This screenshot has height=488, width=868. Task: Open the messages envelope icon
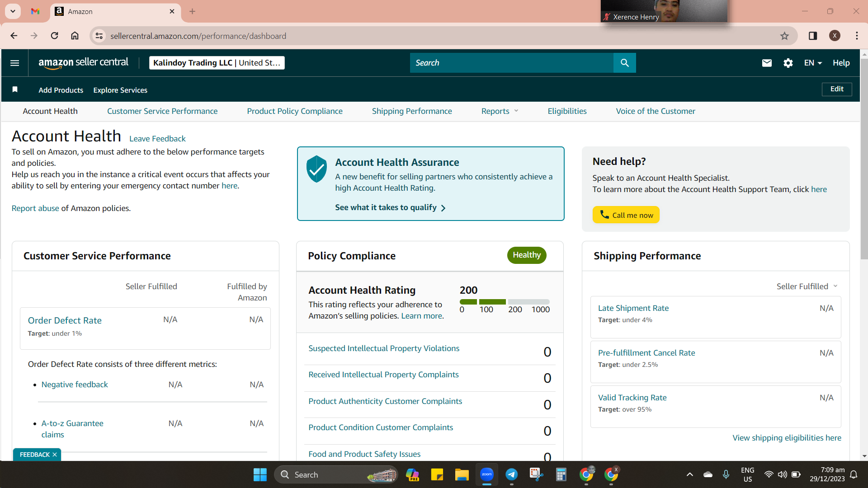(x=767, y=63)
